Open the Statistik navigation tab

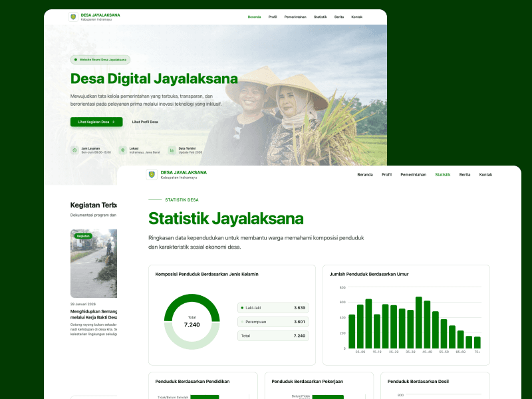pyautogui.click(x=443, y=174)
